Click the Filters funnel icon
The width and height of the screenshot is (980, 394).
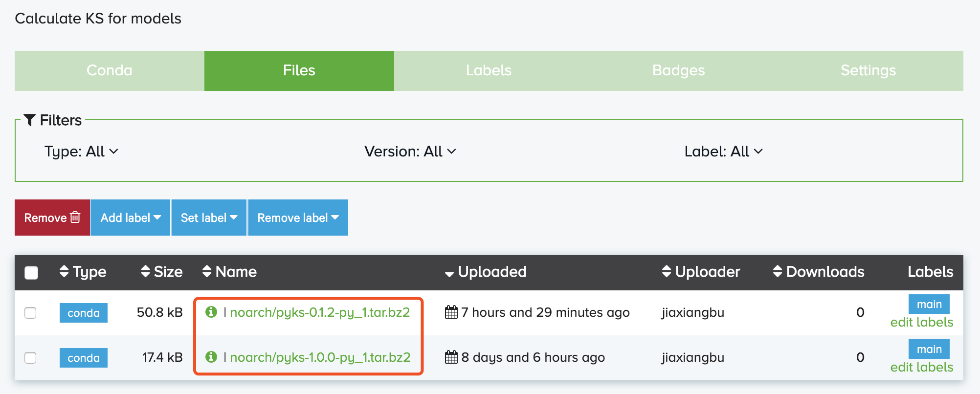click(30, 120)
